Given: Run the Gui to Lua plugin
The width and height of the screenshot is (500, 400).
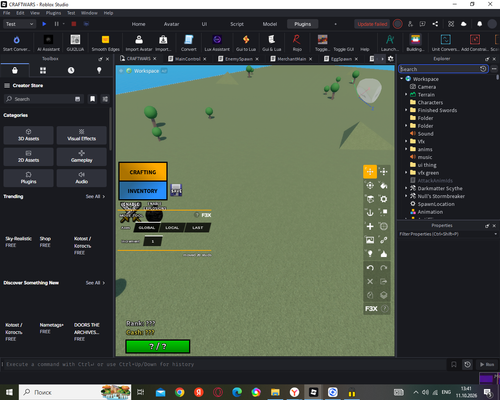Looking at the screenshot, I should click(x=246, y=43).
